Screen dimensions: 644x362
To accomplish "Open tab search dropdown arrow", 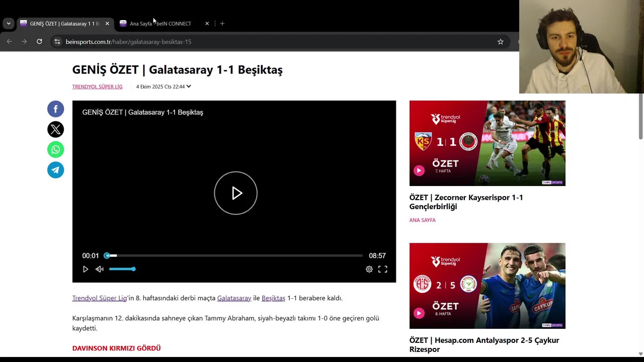I will click(x=9, y=24).
